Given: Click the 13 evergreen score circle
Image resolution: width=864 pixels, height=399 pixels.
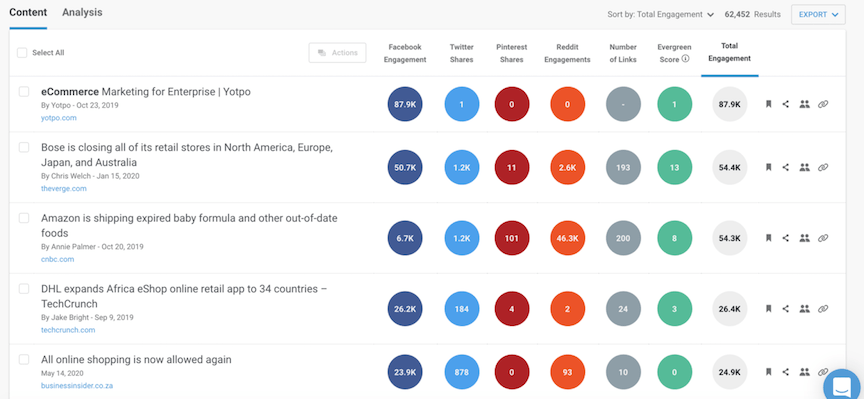Looking at the screenshot, I should coord(674,167).
